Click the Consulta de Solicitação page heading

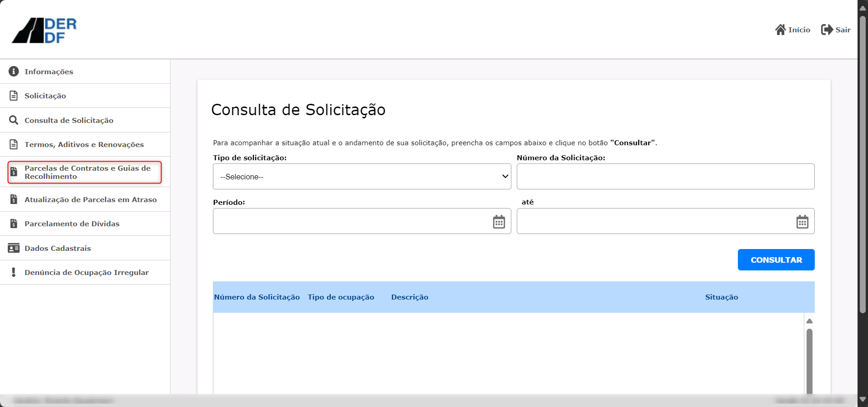coord(298,110)
